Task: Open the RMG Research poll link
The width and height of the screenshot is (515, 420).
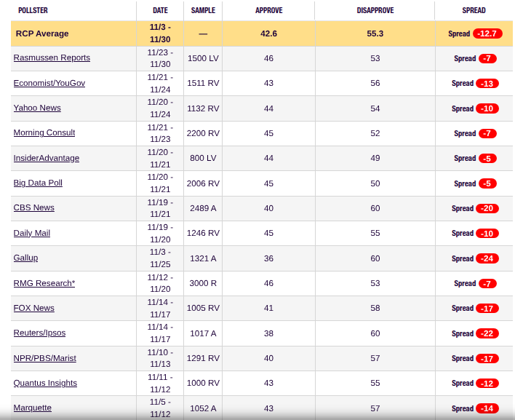Action: coord(44,283)
